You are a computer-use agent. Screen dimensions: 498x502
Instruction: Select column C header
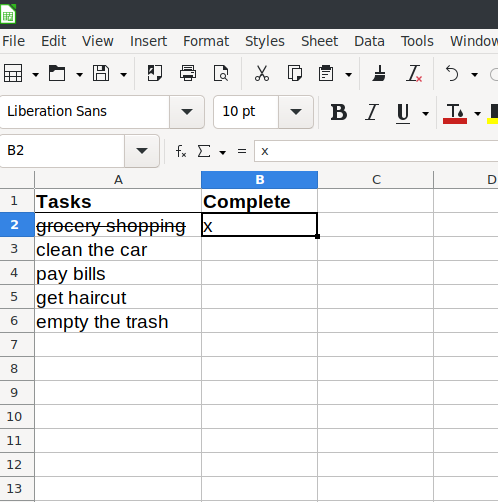click(x=376, y=180)
